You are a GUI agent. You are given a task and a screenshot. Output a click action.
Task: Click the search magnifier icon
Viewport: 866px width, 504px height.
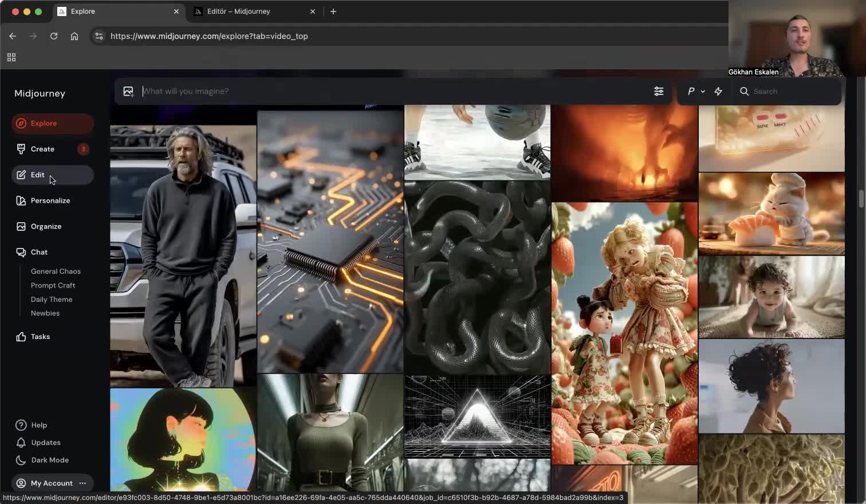tap(745, 91)
